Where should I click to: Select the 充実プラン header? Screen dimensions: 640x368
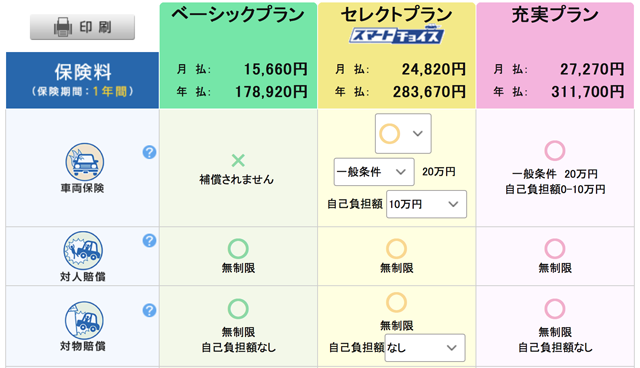click(x=555, y=15)
